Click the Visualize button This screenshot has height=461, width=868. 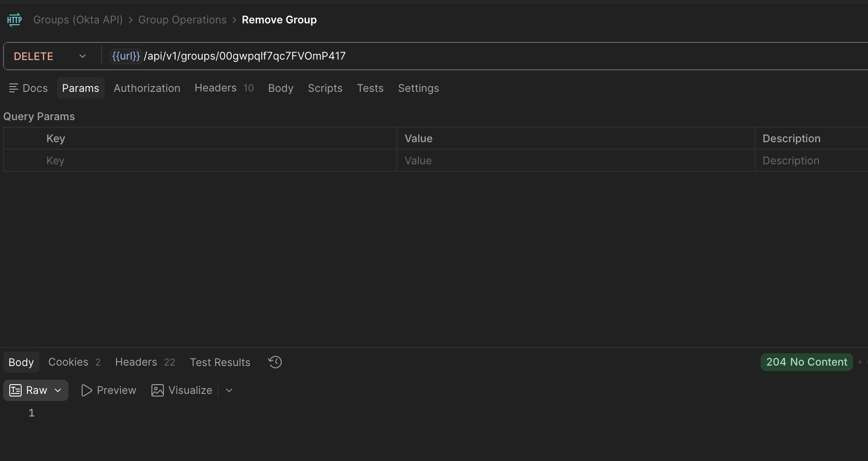(182, 390)
